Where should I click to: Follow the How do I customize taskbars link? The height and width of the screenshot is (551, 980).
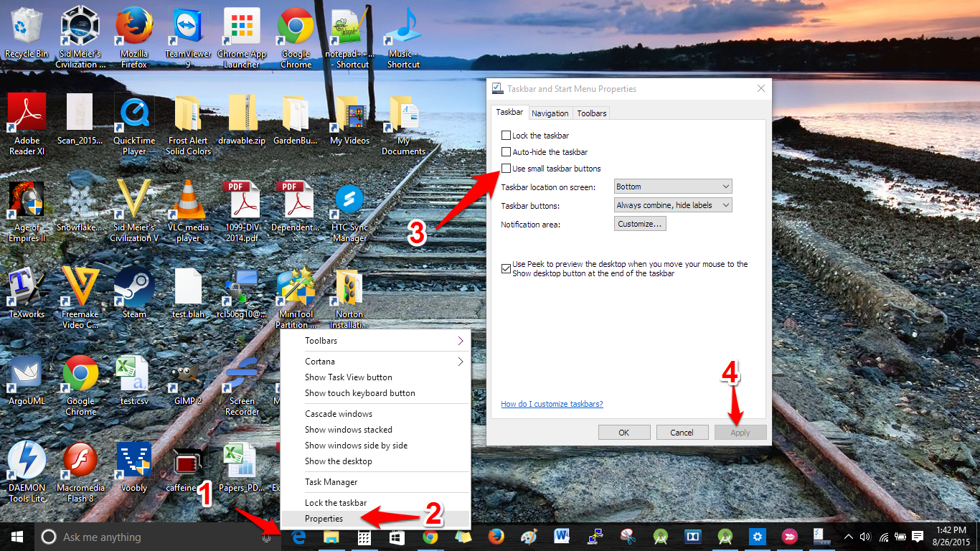pos(552,404)
